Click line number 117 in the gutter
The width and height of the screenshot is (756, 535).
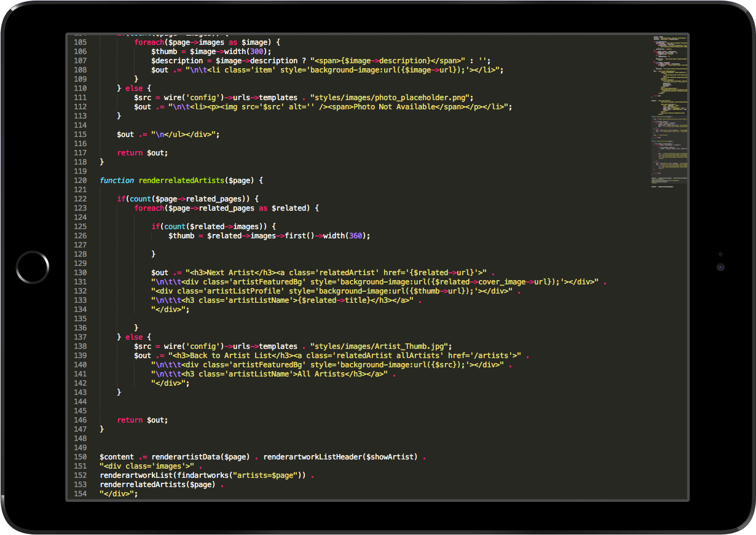(x=80, y=153)
